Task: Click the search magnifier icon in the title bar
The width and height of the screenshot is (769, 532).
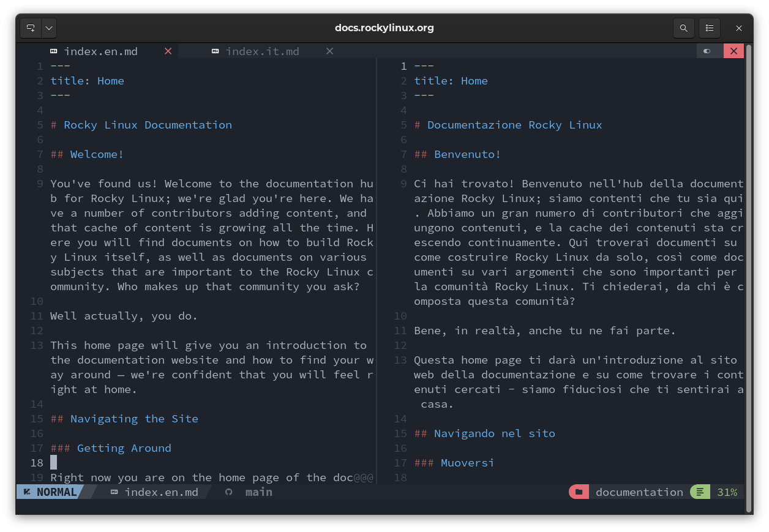Action: (x=684, y=28)
